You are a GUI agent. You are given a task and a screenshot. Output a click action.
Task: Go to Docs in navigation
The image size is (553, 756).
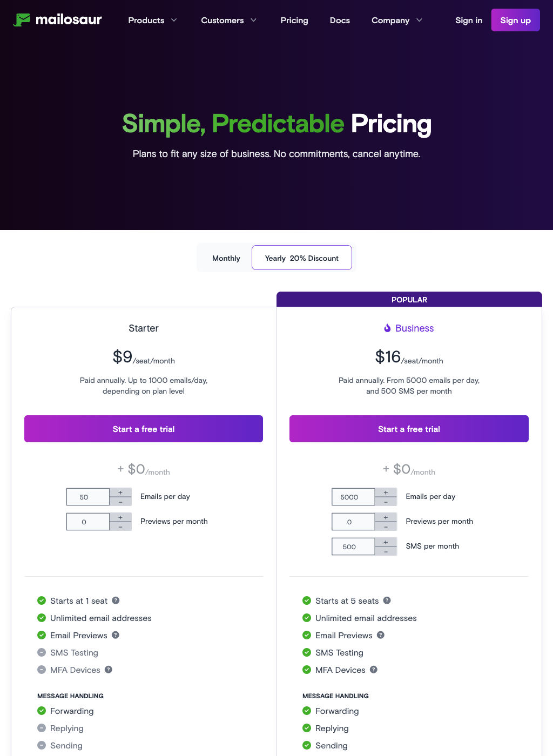click(340, 21)
